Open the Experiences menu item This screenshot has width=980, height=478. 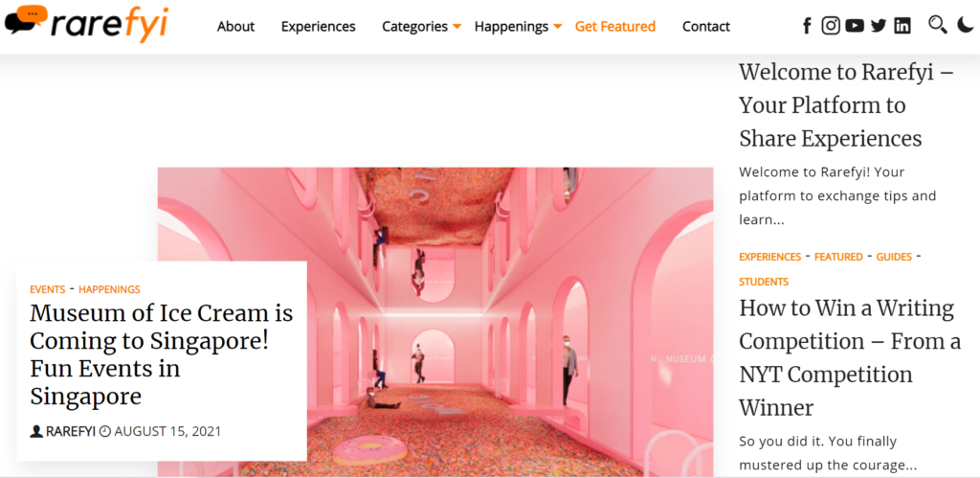[x=318, y=26]
